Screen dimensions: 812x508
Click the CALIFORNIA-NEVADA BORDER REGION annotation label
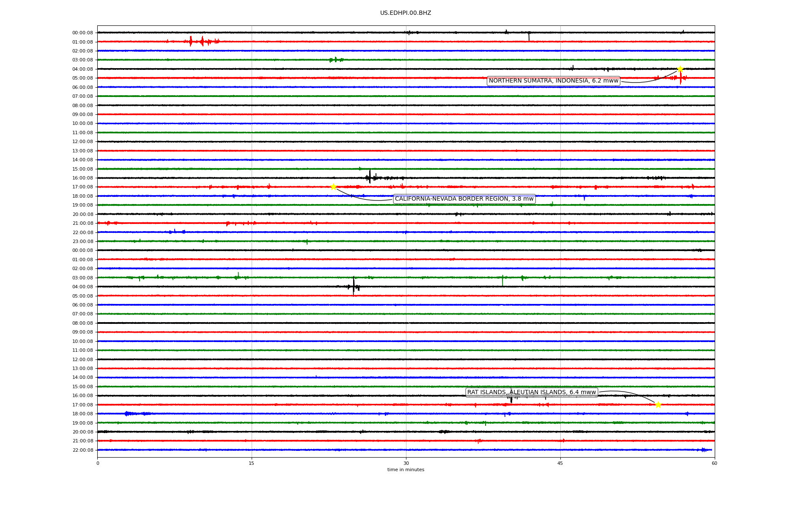click(x=464, y=199)
